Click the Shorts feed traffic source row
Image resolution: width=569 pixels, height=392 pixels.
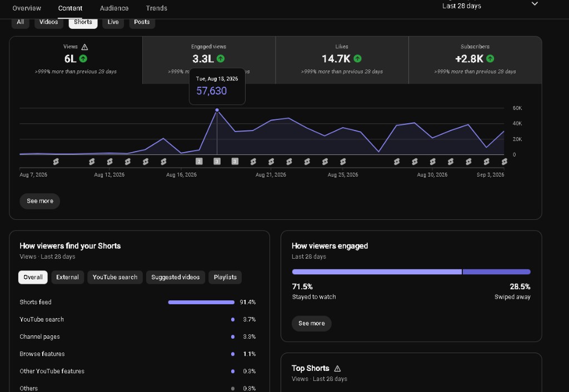[138, 302]
